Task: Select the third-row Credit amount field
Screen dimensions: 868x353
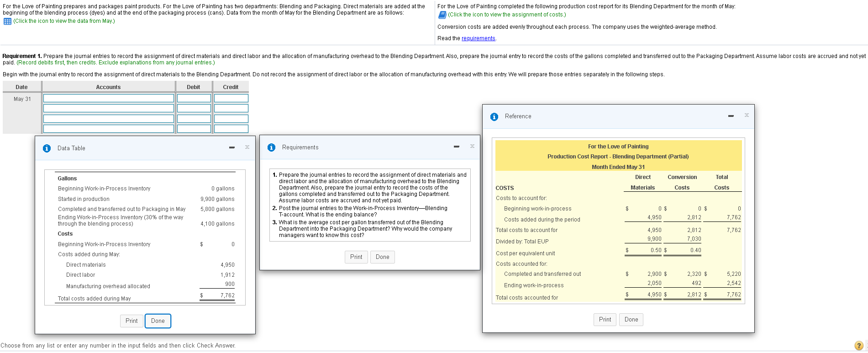Action: click(231, 119)
